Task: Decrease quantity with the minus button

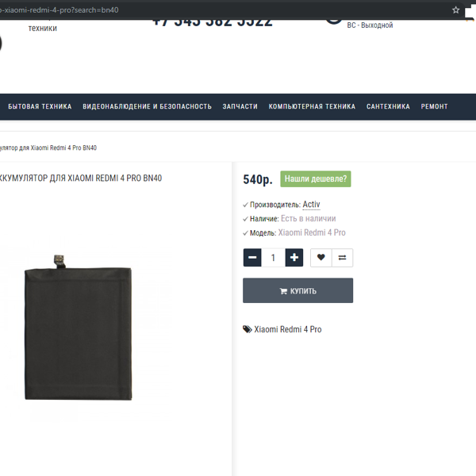Action: point(252,257)
